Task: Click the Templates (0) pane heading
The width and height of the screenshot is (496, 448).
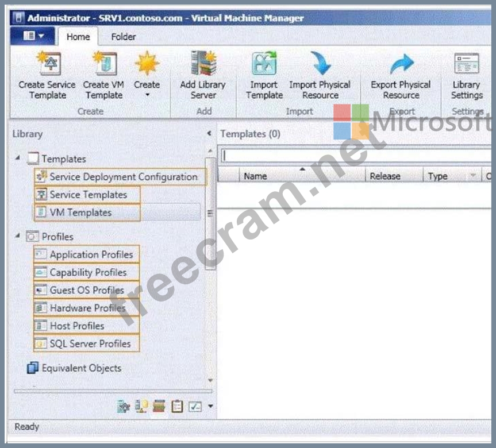Action: 250,134
